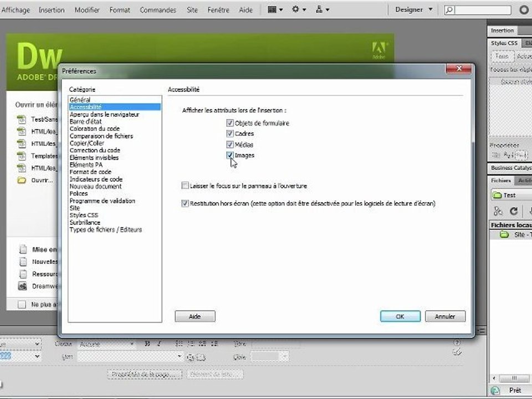532x399 pixels.
Task: Click the connect to remote server icon
Action: [x=498, y=211]
